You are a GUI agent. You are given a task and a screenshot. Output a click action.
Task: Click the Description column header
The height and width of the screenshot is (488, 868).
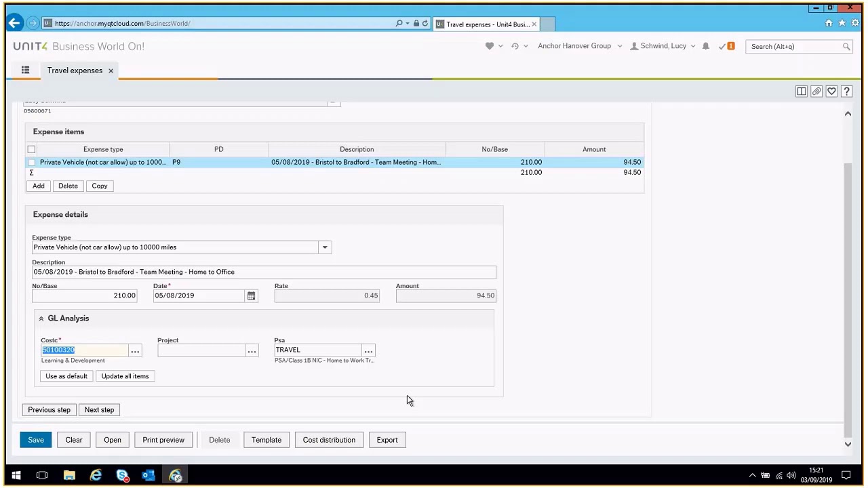357,149
